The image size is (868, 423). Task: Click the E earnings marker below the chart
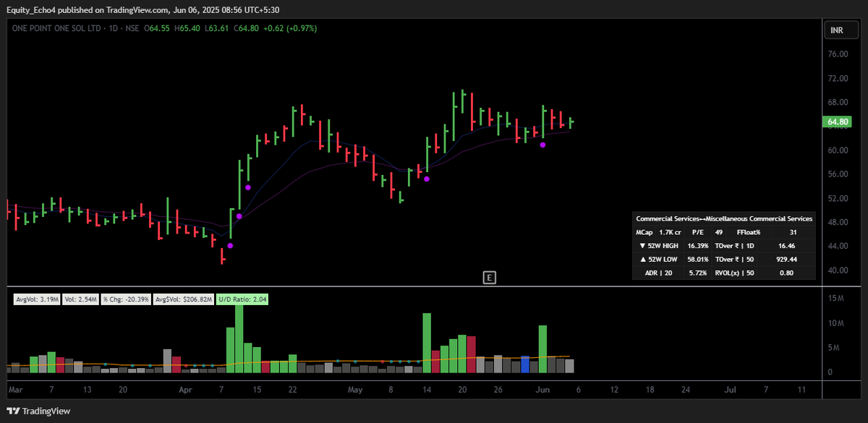[x=490, y=277]
